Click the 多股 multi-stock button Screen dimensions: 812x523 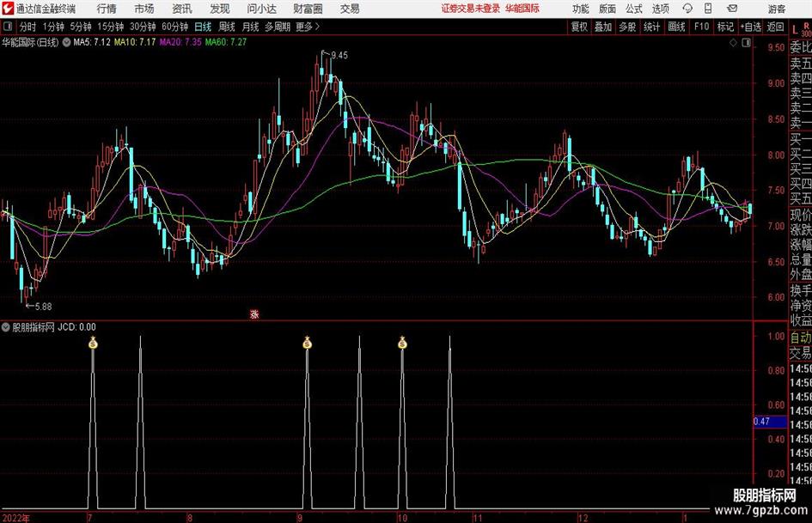pyautogui.click(x=627, y=27)
